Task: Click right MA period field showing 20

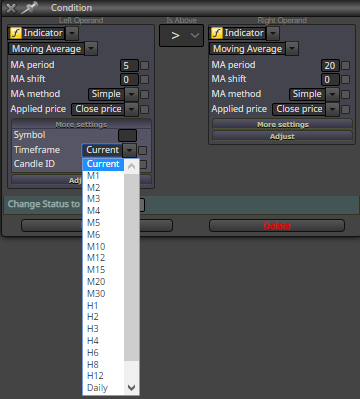Action: pos(330,65)
